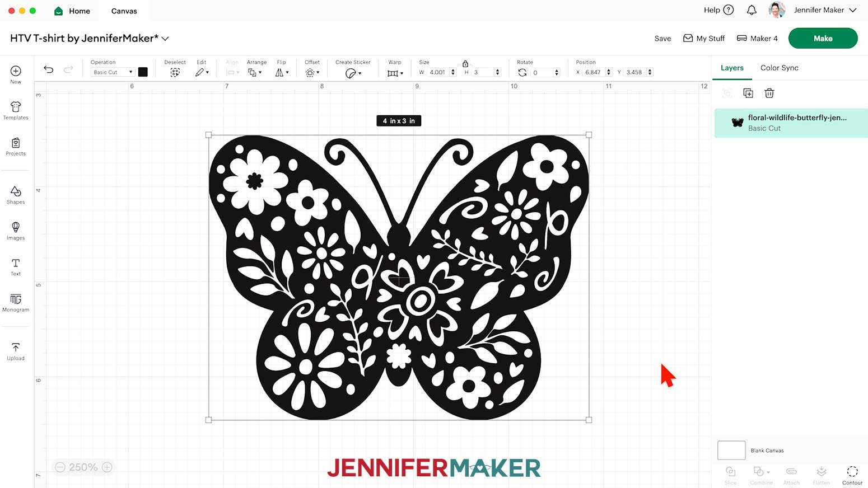The image size is (868, 488).
Task: Select the Text tool
Action: (x=16, y=267)
